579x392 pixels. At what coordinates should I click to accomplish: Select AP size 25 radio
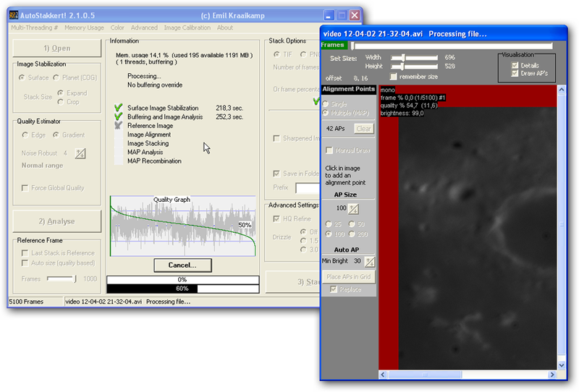click(329, 224)
